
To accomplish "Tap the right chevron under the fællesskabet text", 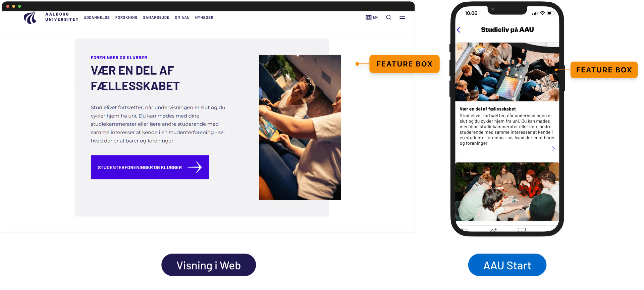I will tap(553, 149).
